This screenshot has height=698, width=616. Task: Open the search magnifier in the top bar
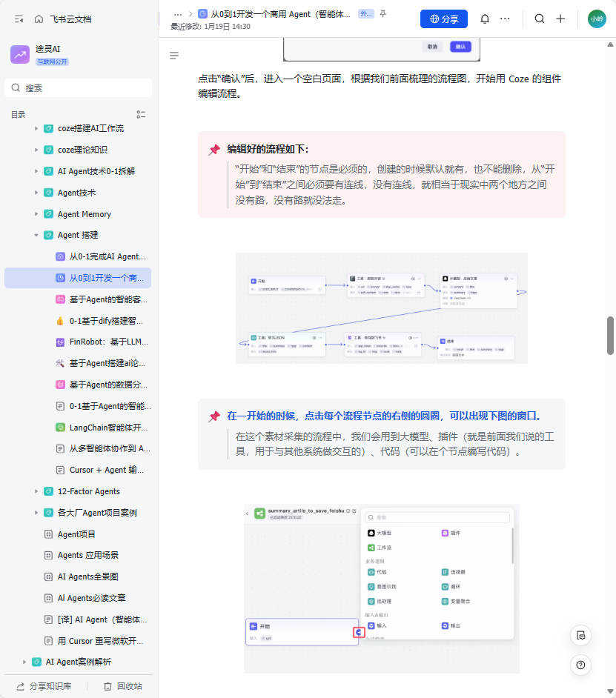(540, 19)
